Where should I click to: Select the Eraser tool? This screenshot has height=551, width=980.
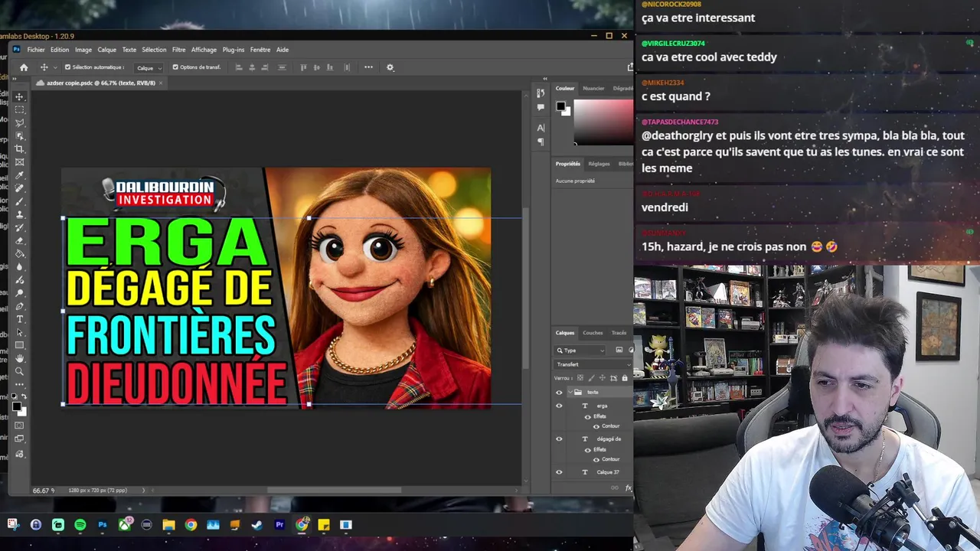tap(20, 241)
